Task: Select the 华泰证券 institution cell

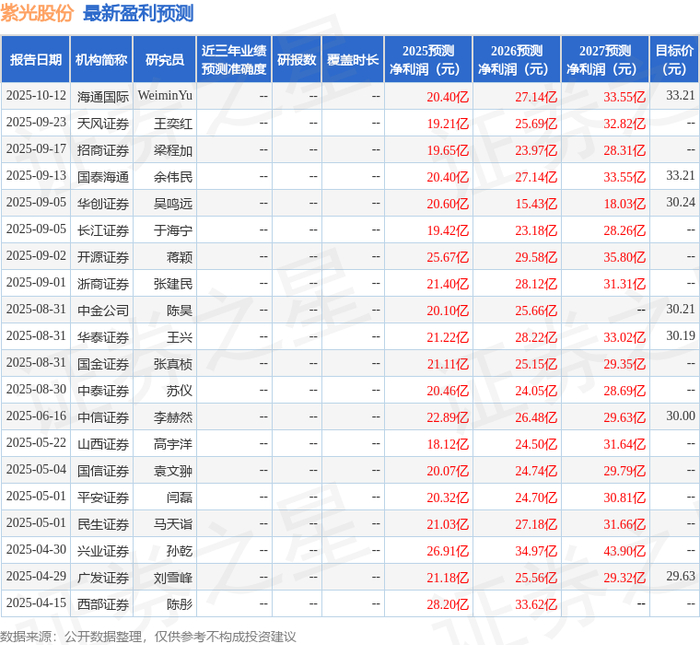Action: point(103,337)
